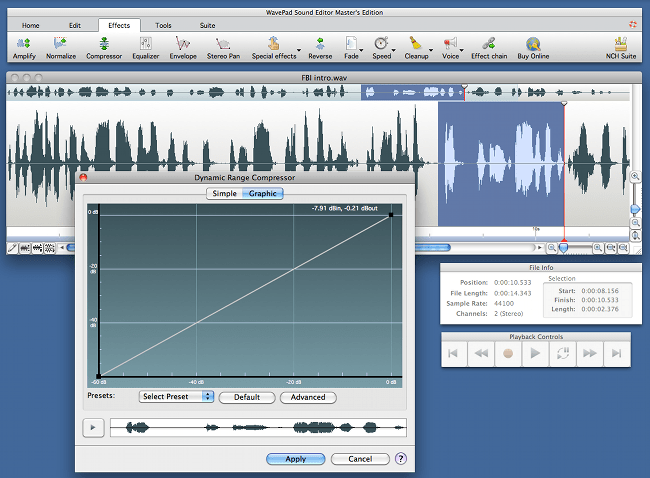
Task: Open the NCH Suite toolbox
Action: point(621,48)
